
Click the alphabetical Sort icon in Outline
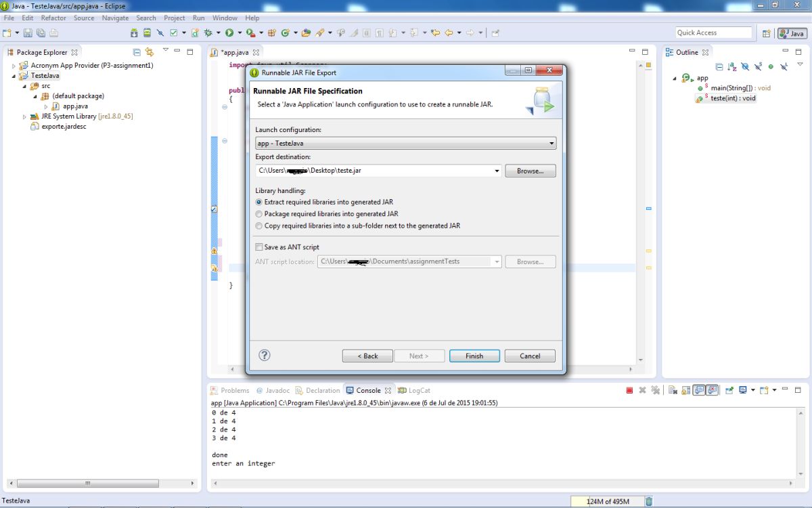click(x=732, y=66)
